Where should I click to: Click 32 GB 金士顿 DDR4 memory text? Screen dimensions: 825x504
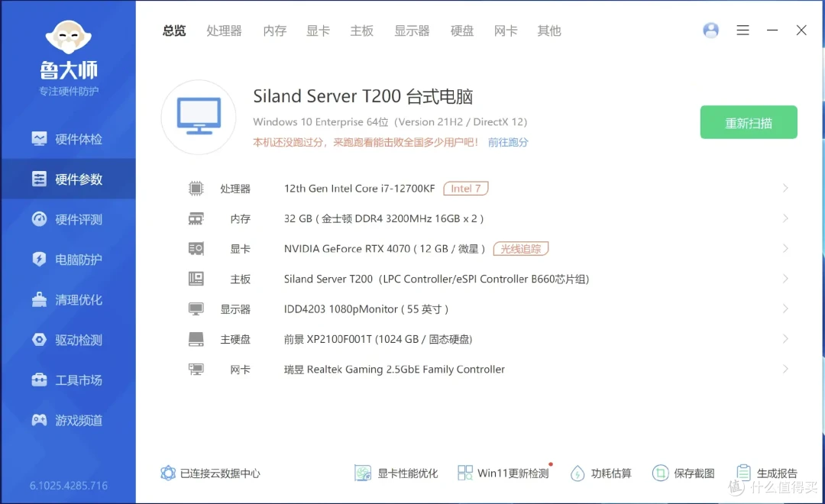coord(383,218)
